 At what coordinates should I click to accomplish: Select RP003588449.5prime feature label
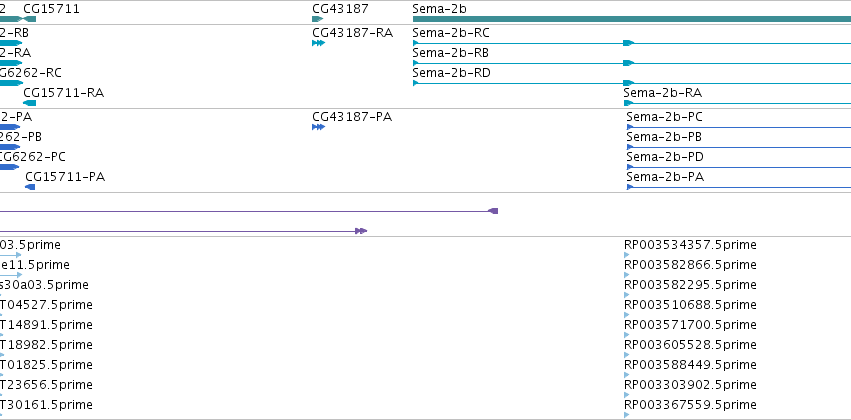pos(690,365)
